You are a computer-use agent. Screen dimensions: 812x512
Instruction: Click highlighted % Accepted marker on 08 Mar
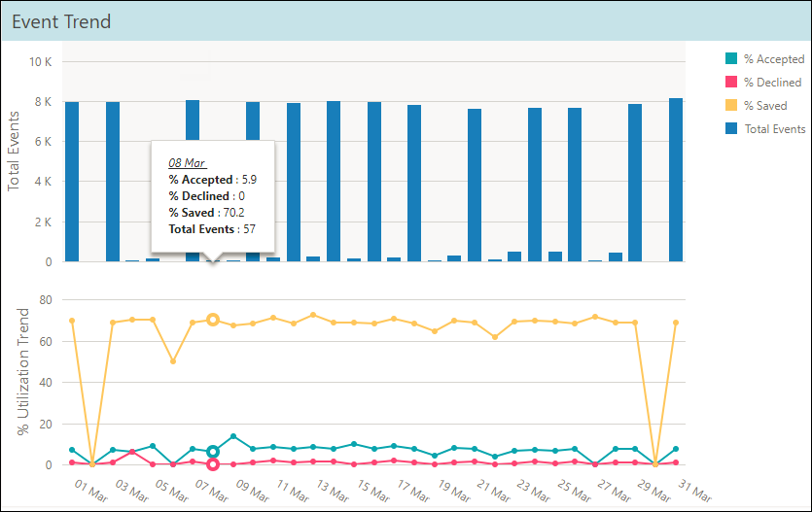click(x=213, y=452)
